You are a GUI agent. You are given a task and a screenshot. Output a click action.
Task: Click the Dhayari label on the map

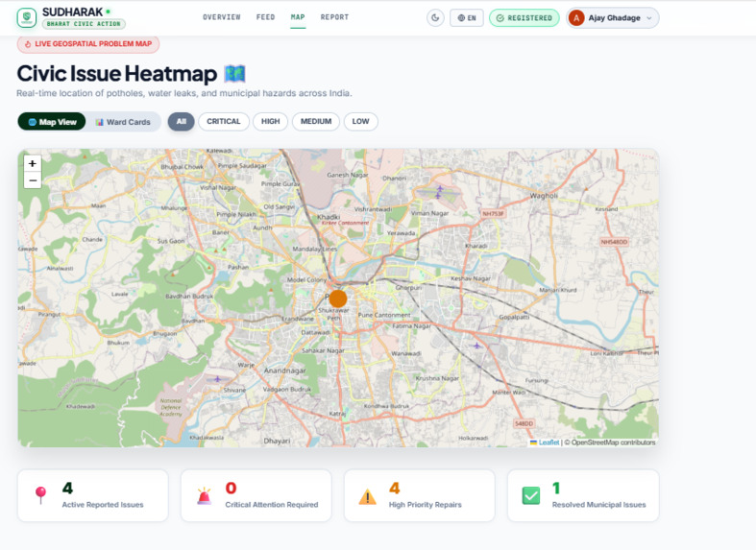277,441
